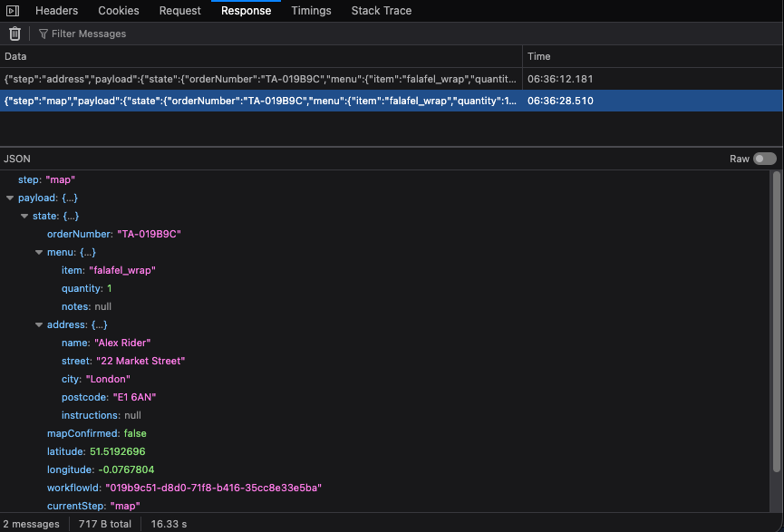Click the toggle panel icon at top left
This screenshot has height=532, width=784.
(13, 11)
